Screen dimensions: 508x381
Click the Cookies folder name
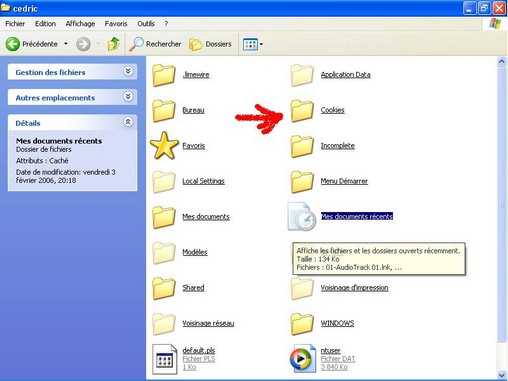point(332,110)
